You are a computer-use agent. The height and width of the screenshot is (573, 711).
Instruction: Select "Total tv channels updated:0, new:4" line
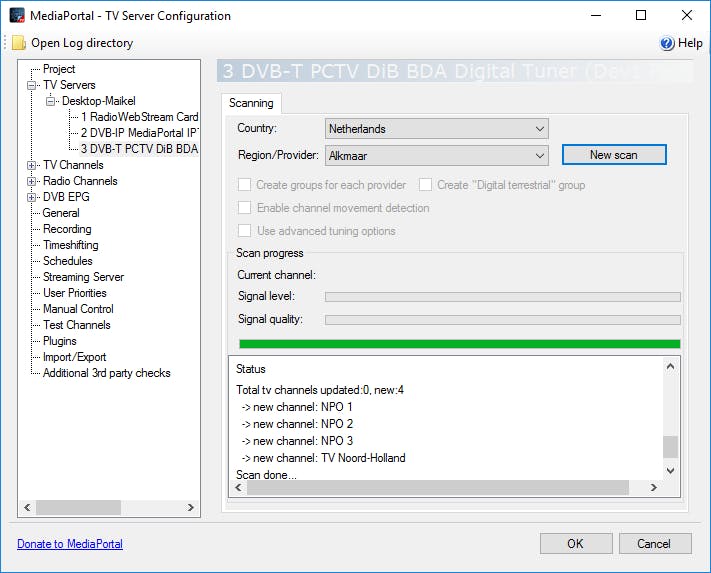(320, 390)
